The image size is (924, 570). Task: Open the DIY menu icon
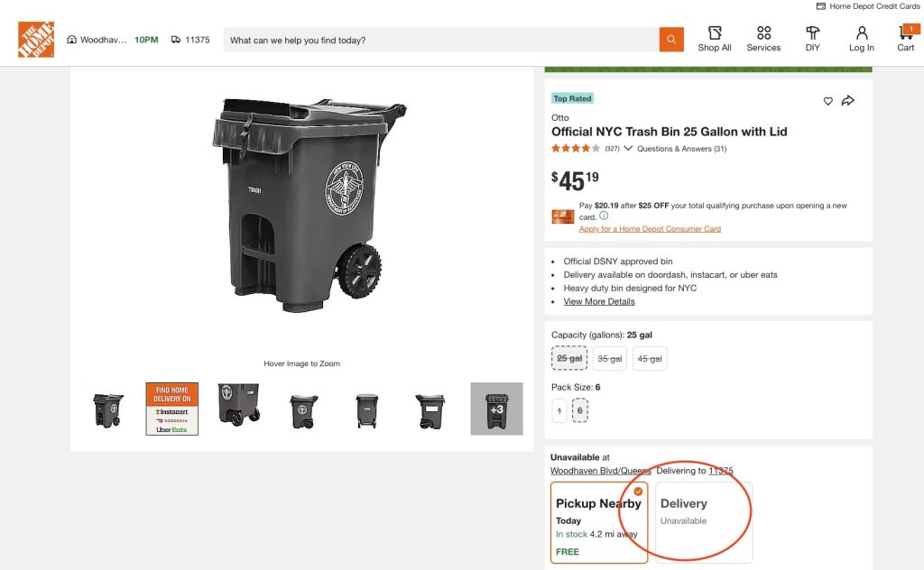pyautogui.click(x=812, y=39)
